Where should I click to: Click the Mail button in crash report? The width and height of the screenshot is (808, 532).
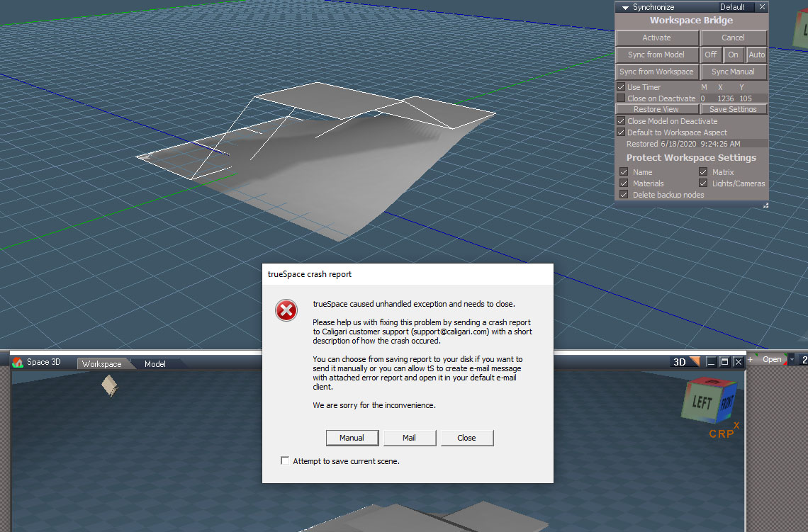point(410,438)
